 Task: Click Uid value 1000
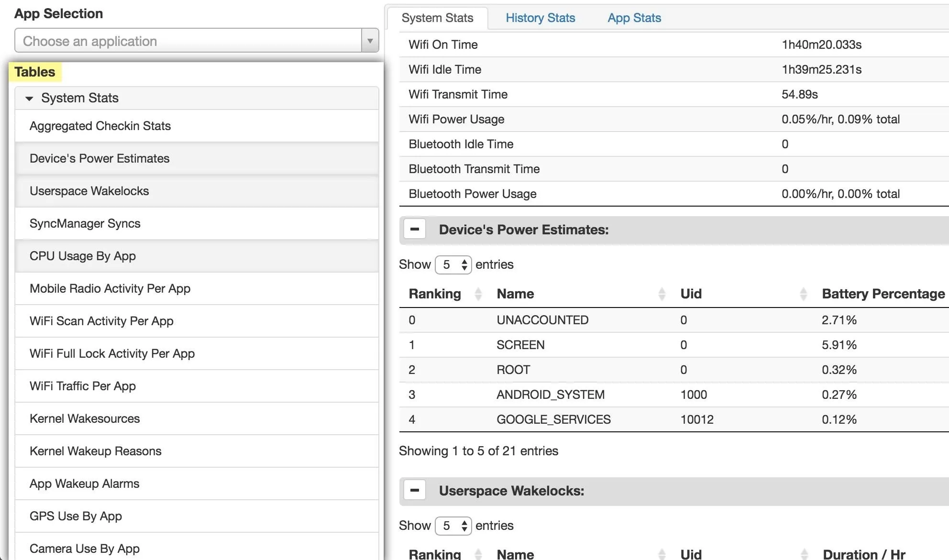coord(694,395)
